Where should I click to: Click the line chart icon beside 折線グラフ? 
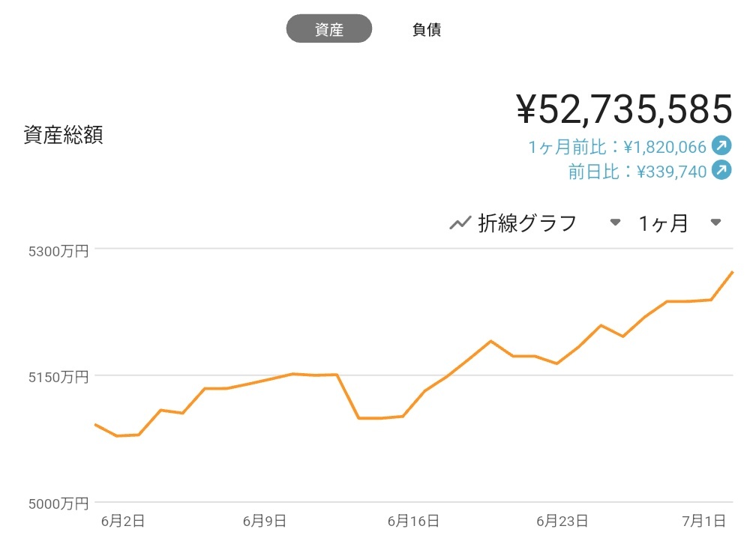pyautogui.click(x=460, y=223)
